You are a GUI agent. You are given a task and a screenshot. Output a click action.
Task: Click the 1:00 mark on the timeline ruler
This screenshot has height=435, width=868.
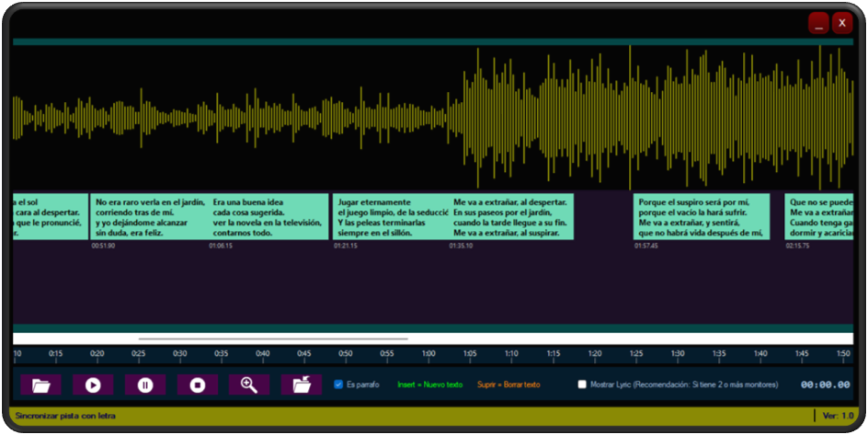tap(428, 354)
